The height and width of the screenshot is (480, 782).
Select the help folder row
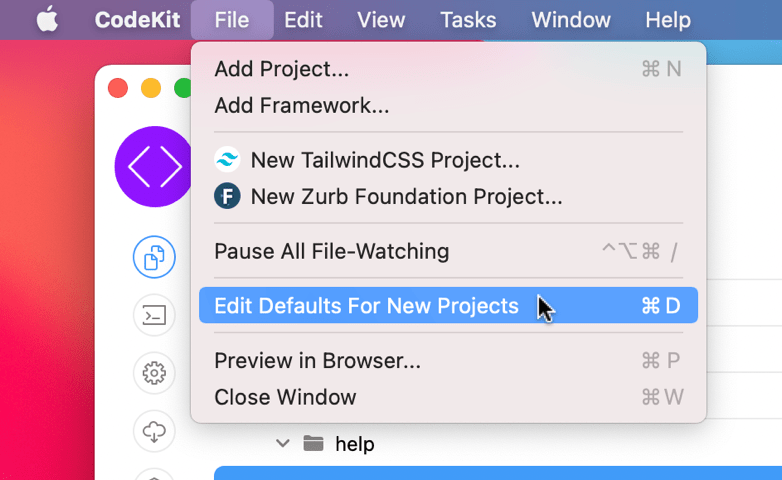[499, 443]
